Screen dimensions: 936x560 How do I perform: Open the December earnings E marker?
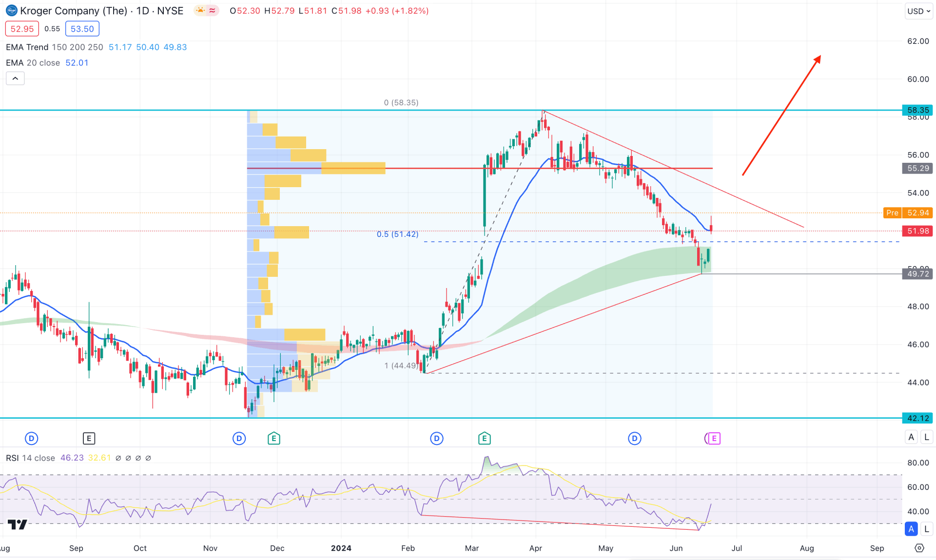pyautogui.click(x=274, y=439)
